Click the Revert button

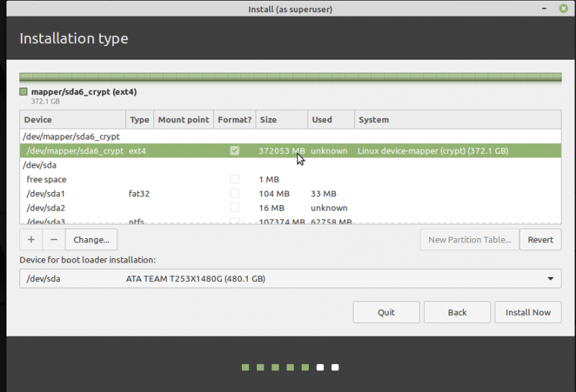click(x=540, y=240)
